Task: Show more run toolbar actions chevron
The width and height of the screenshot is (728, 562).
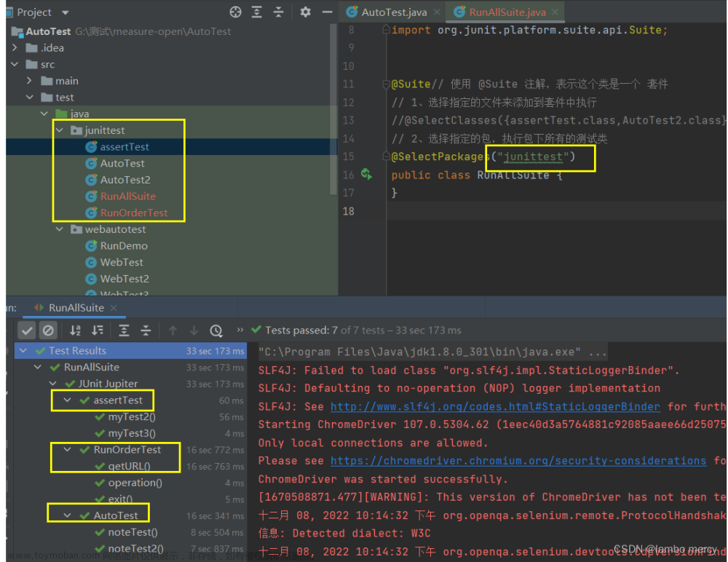Action: pyautogui.click(x=240, y=330)
